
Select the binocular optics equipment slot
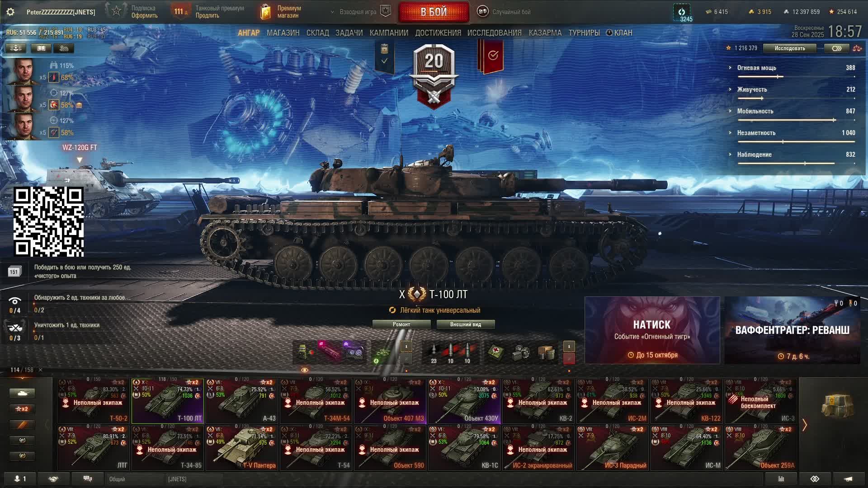click(355, 352)
